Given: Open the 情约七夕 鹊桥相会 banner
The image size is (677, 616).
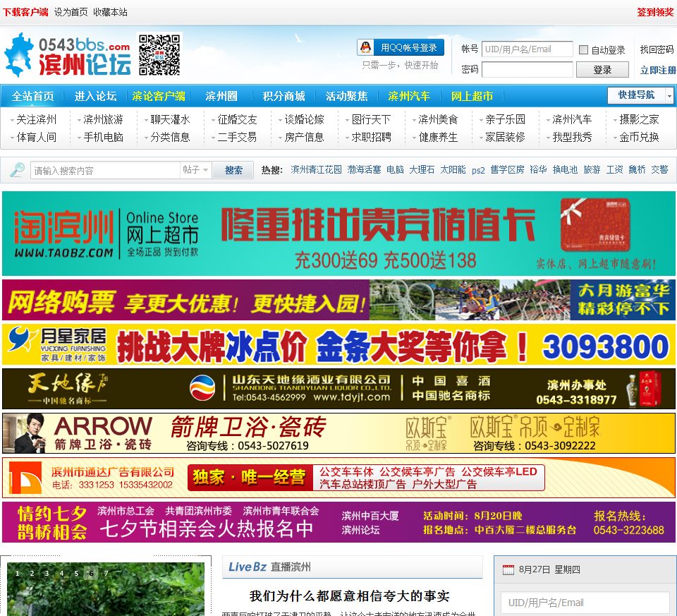Looking at the screenshot, I should 338,522.
